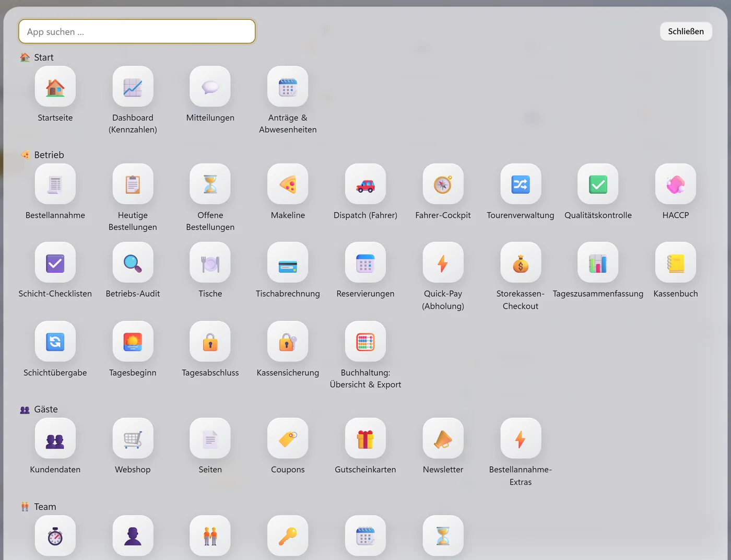This screenshot has width=731, height=560.
Task: Open Schicht-Checklisten
Action: [x=55, y=263]
